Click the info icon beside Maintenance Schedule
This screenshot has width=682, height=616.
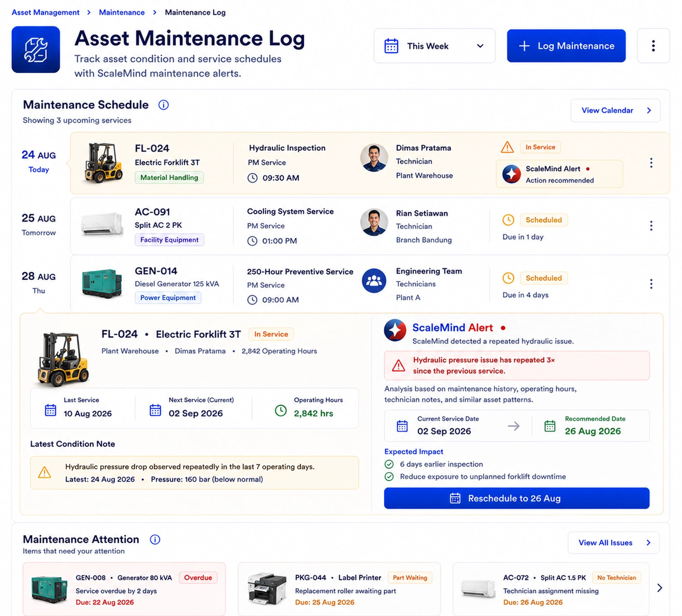click(163, 105)
